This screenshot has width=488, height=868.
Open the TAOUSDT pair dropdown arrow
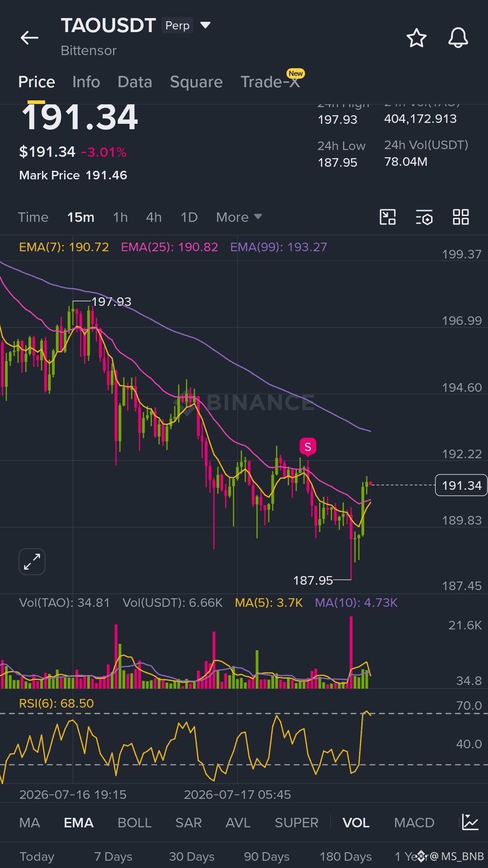pos(205,25)
